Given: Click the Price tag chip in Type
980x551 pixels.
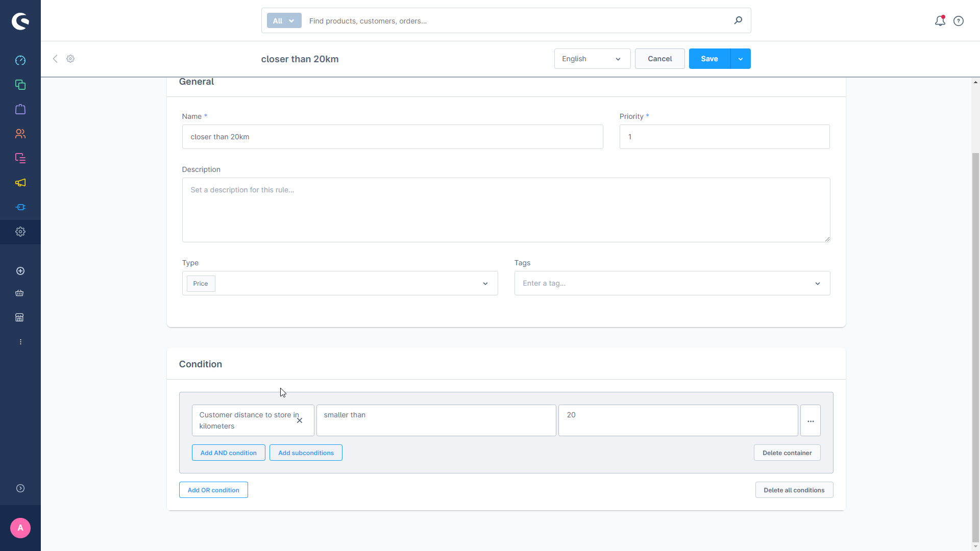Looking at the screenshot, I should tap(201, 284).
